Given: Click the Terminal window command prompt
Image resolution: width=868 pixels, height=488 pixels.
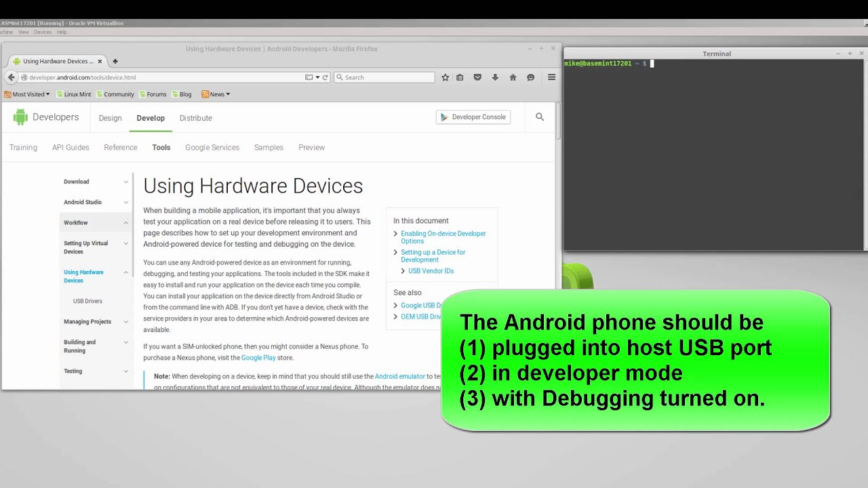Looking at the screenshot, I should point(608,63).
